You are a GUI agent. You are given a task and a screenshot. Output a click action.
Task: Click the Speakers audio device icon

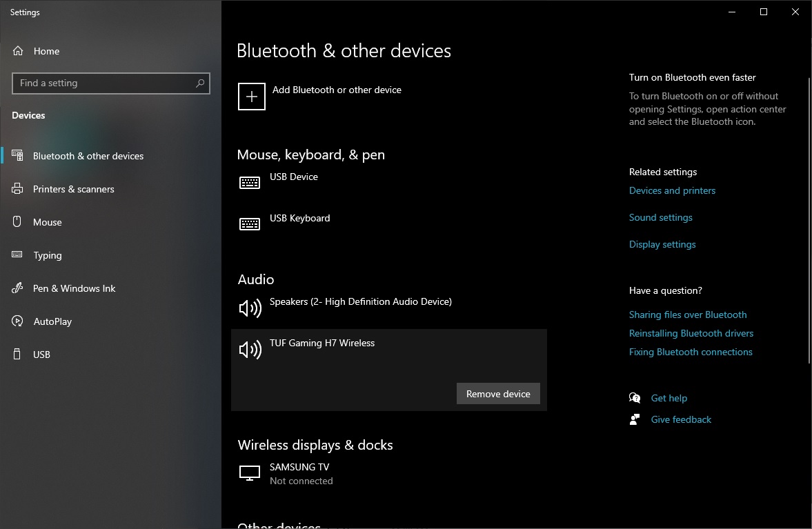(250, 308)
